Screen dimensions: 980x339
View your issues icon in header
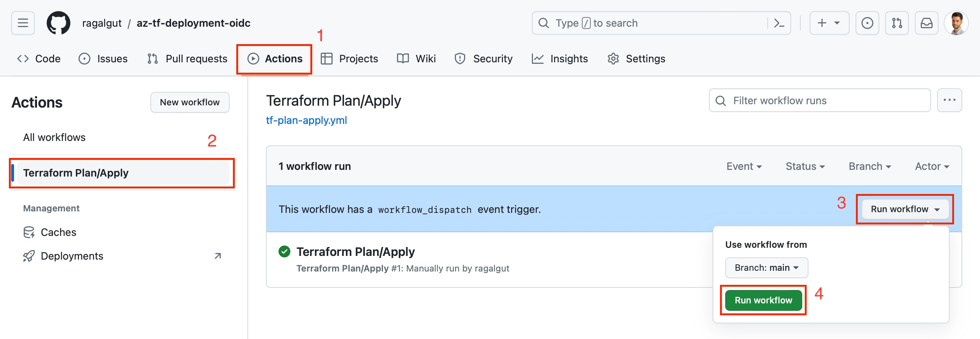point(867,23)
